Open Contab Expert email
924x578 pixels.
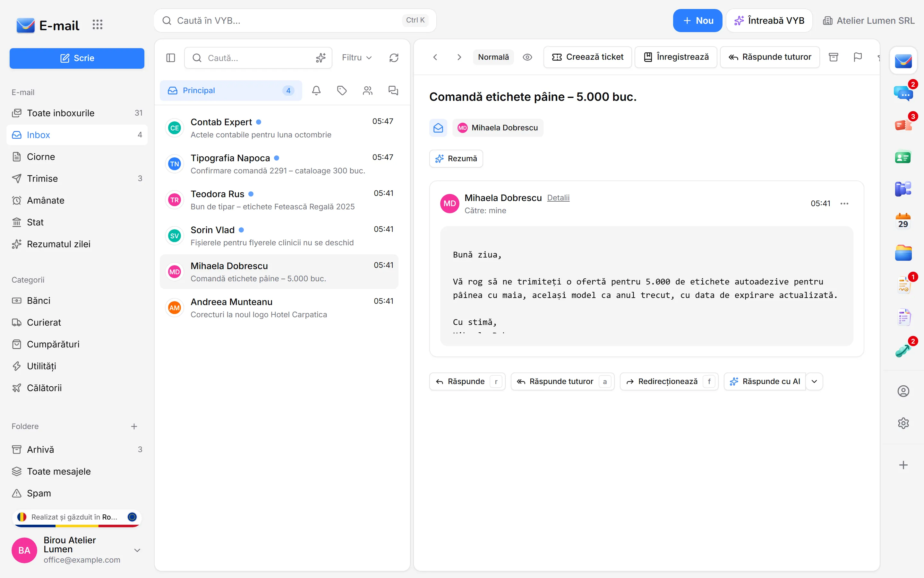[279, 128]
